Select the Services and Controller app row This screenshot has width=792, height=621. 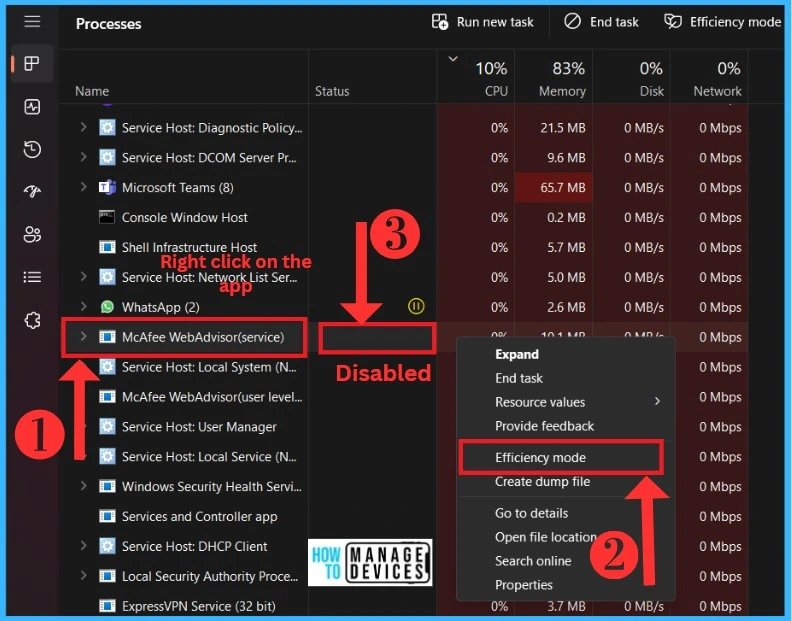coord(403,516)
